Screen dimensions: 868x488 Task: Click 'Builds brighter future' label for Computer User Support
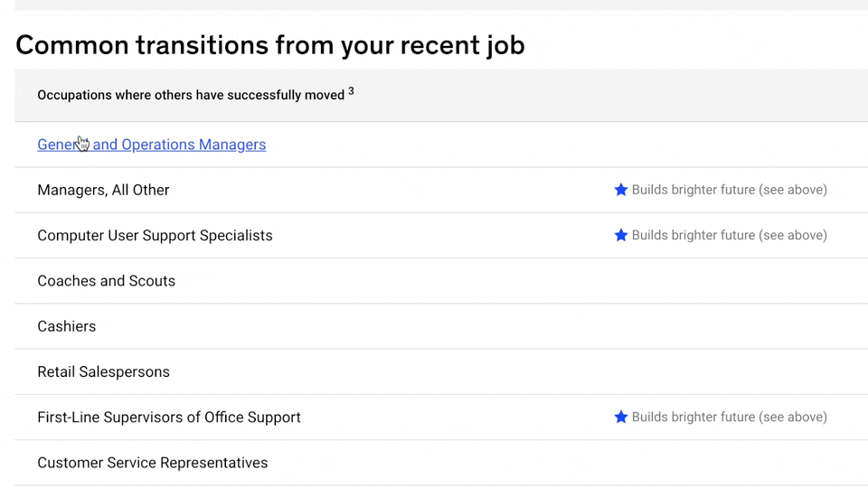729,235
